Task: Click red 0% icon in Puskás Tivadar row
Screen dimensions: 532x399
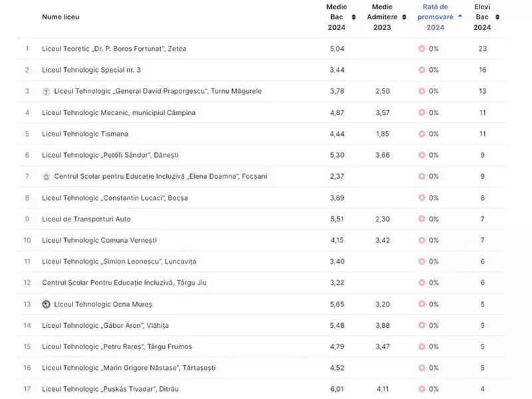Action: click(x=422, y=389)
